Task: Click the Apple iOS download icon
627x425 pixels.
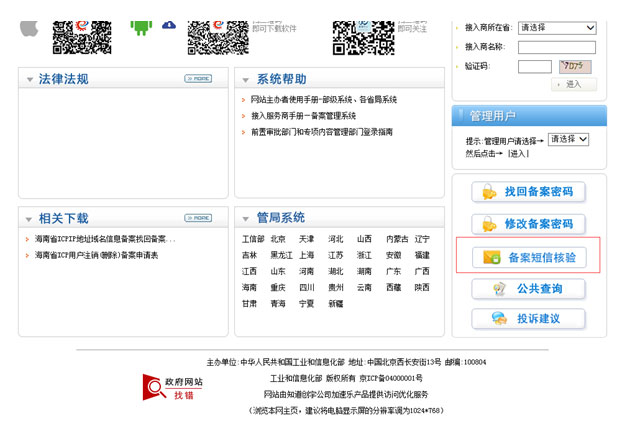Action: click(x=31, y=24)
